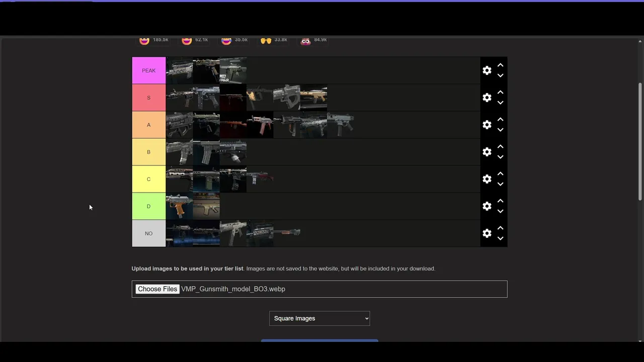The height and width of the screenshot is (362, 644).
Task: Move S row down with chevron arrow
Action: [x=500, y=103]
